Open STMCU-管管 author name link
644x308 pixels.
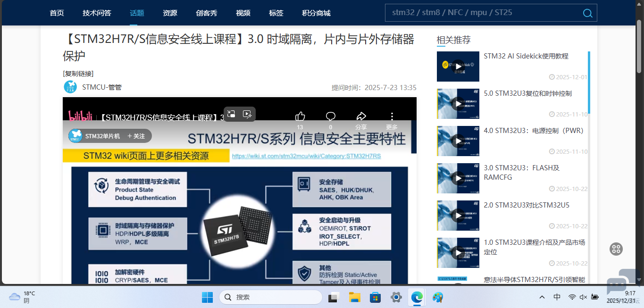(x=102, y=87)
